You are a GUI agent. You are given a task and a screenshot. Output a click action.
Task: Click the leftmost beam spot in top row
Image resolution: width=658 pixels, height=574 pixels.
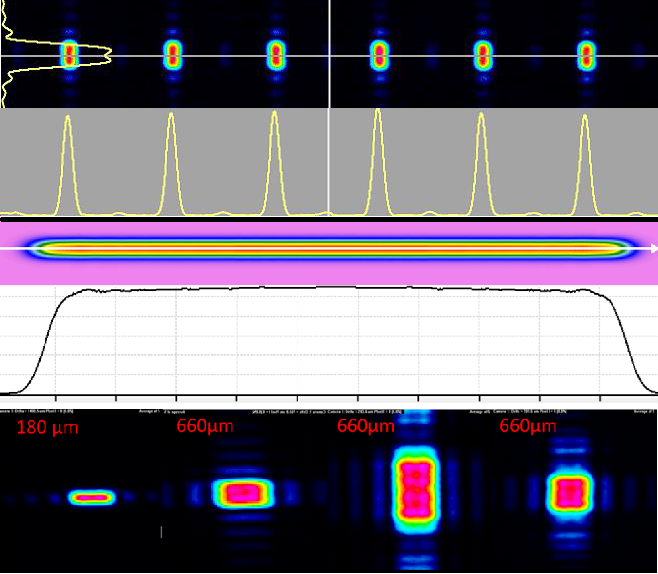tap(69, 54)
